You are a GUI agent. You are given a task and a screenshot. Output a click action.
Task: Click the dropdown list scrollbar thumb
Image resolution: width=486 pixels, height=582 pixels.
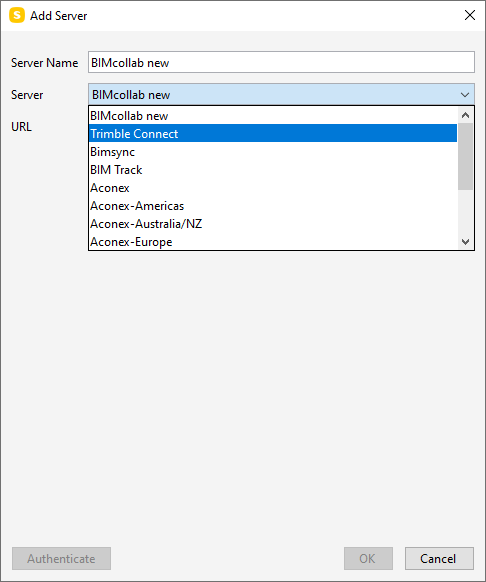[465, 157]
